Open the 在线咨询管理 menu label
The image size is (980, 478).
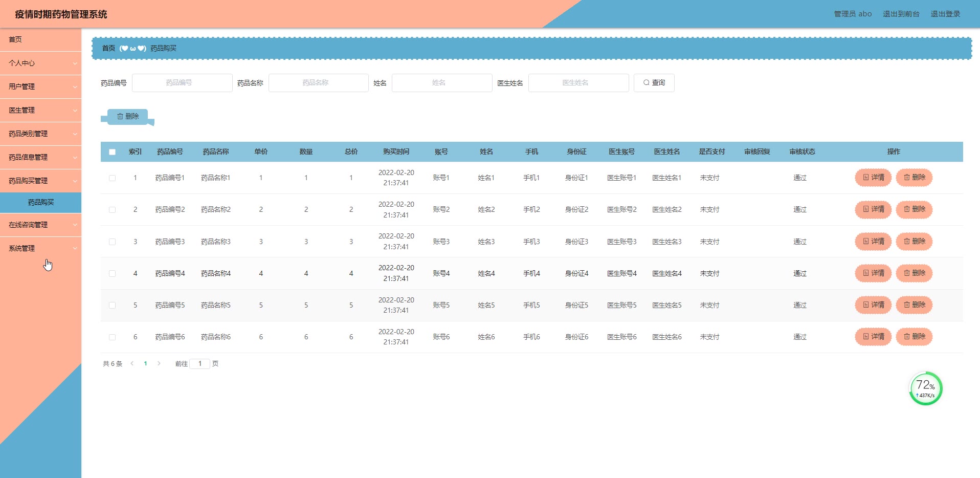pos(28,225)
